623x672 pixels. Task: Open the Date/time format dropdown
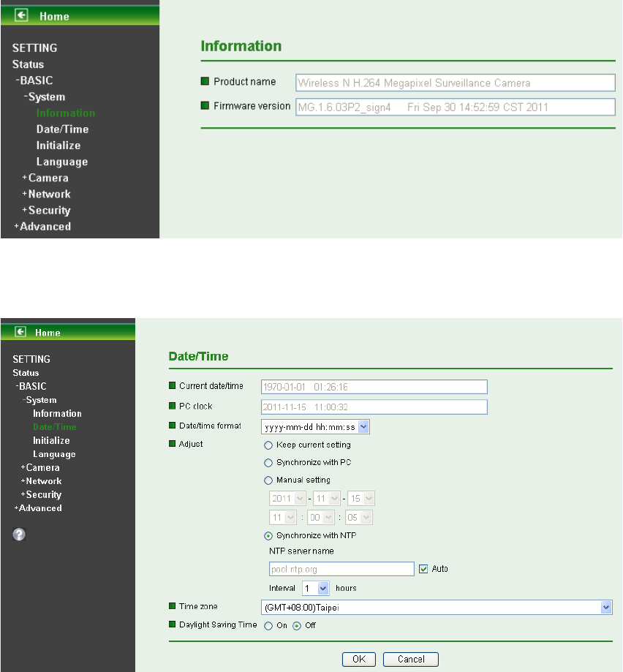tap(315, 427)
